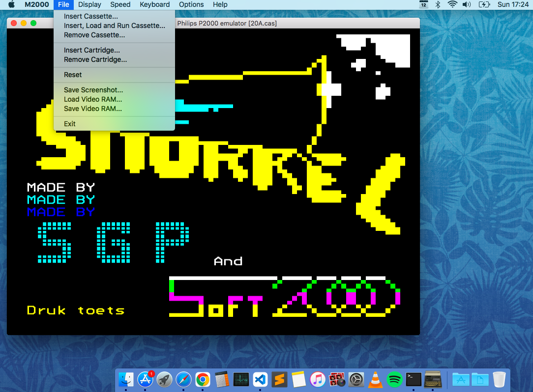Choose Remove Cartridge... menu entry
Image resolution: width=533 pixels, height=392 pixels.
[x=114, y=59]
